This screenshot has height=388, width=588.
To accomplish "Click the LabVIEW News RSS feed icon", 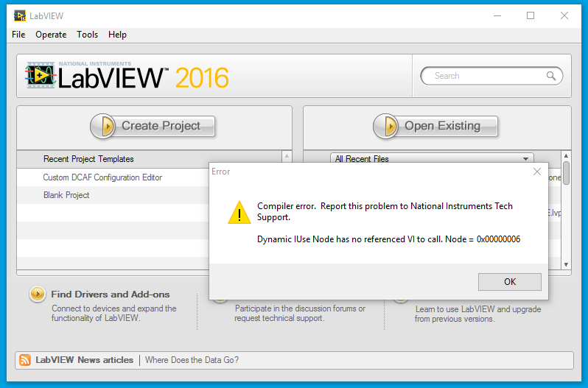I will [25, 360].
